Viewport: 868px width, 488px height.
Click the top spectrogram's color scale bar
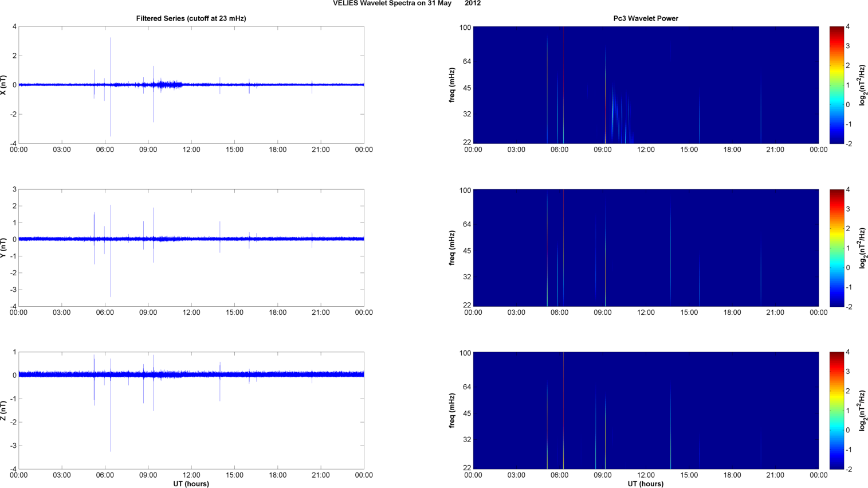pyautogui.click(x=836, y=85)
